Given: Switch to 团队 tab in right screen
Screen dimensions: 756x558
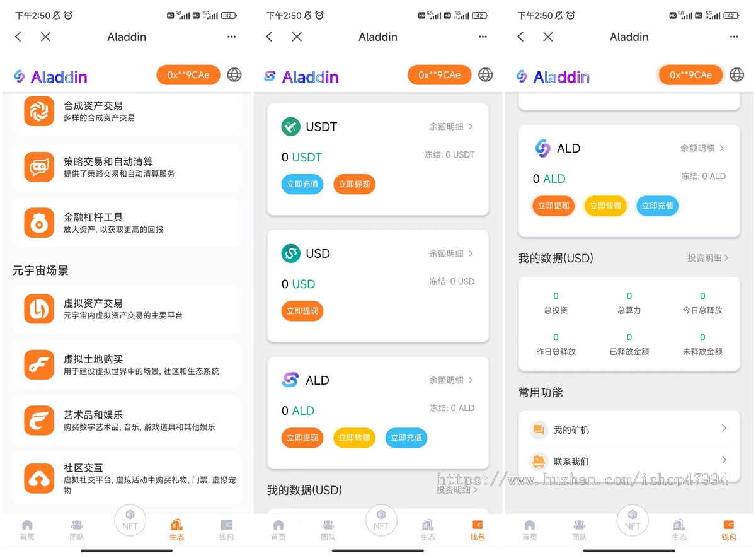Looking at the screenshot, I should [580, 530].
